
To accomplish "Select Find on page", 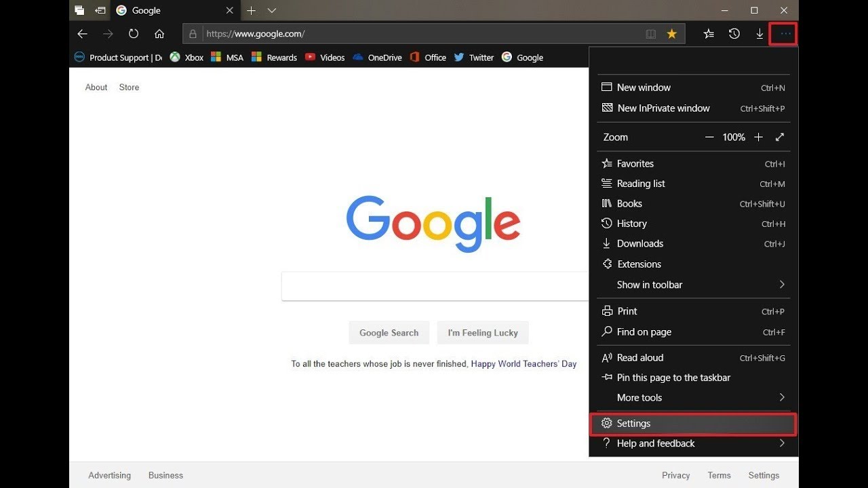I will pyautogui.click(x=694, y=332).
